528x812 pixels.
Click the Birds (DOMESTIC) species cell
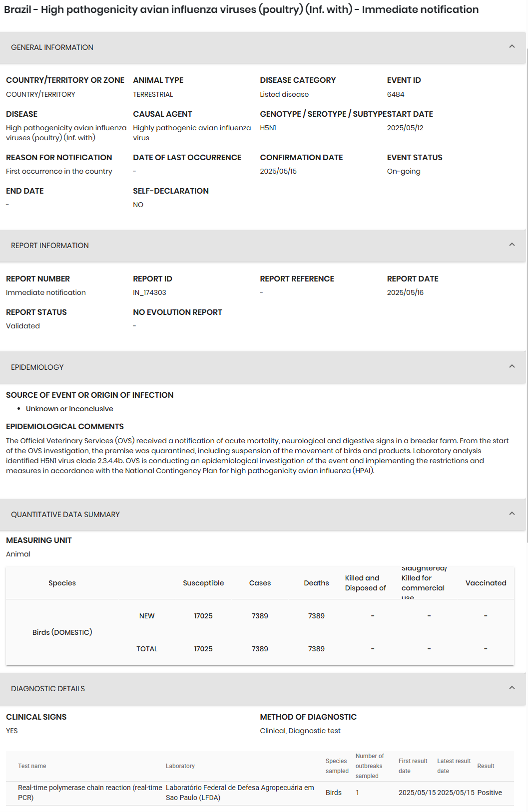pyautogui.click(x=62, y=632)
